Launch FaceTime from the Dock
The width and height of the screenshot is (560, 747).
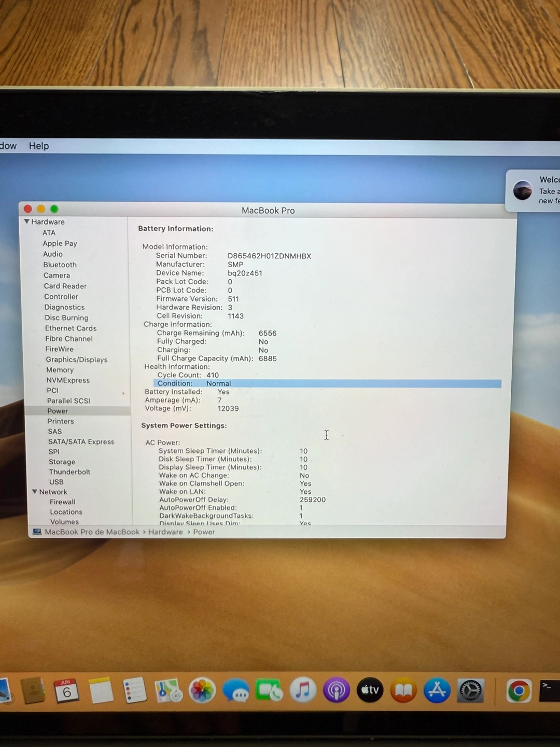(269, 691)
